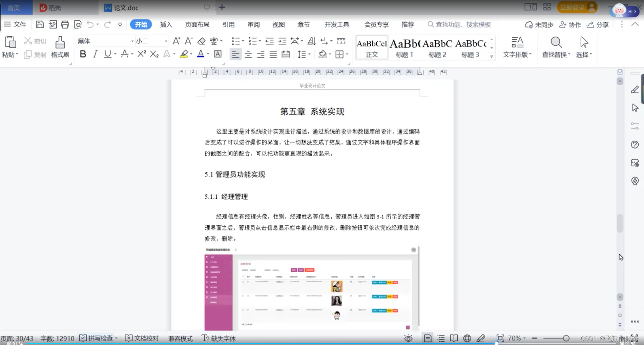The width and height of the screenshot is (644, 345).
Task: Toggle Italic formatting
Action: pos(95,54)
